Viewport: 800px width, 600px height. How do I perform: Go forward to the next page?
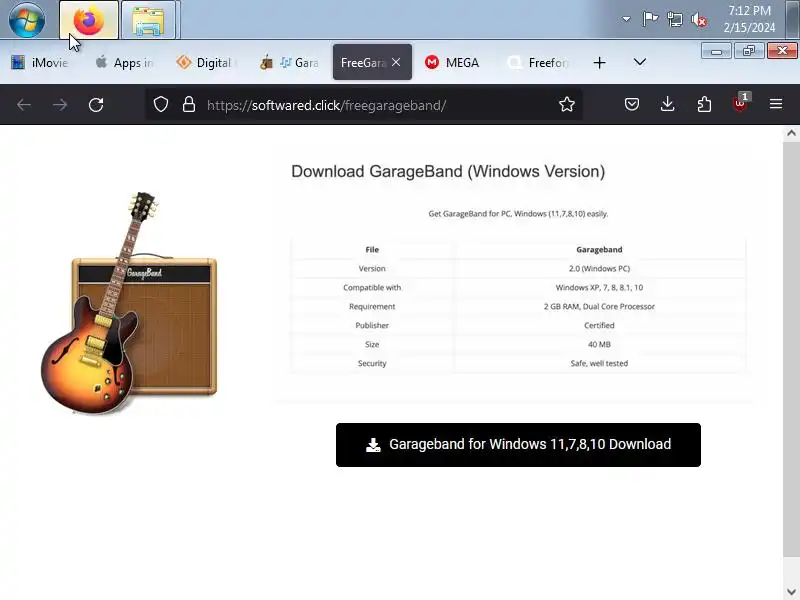tap(60, 105)
